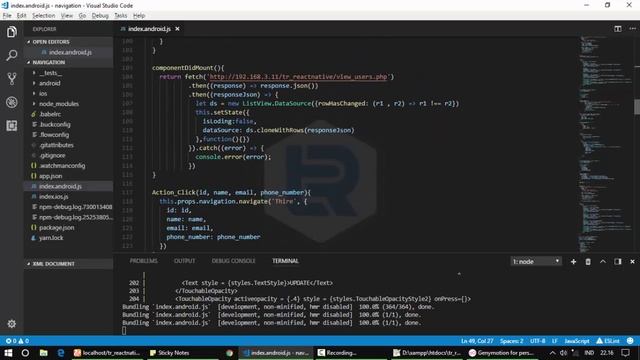Kill the terminal with trash icon
This screenshot has width=640, height=360.
tap(588, 262)
